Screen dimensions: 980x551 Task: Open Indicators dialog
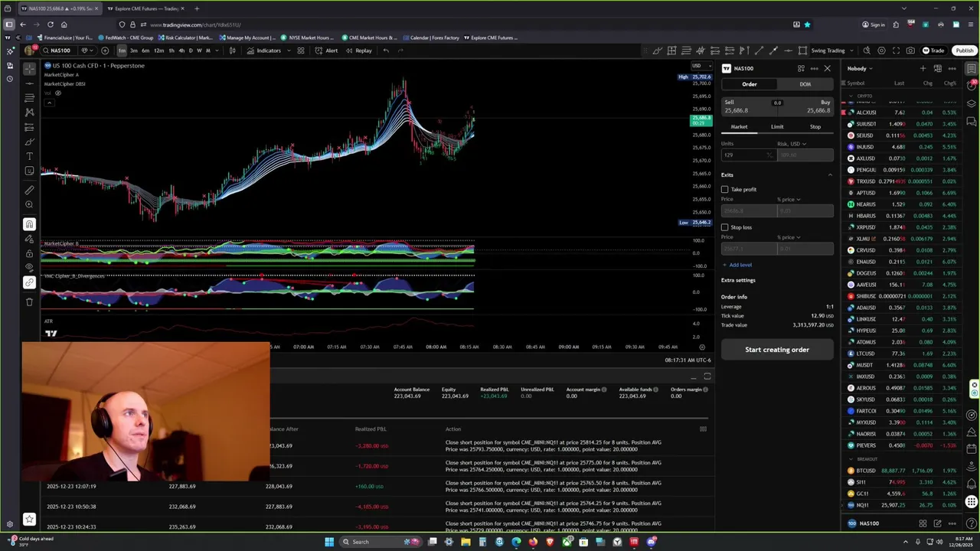(x=264, y=51)
